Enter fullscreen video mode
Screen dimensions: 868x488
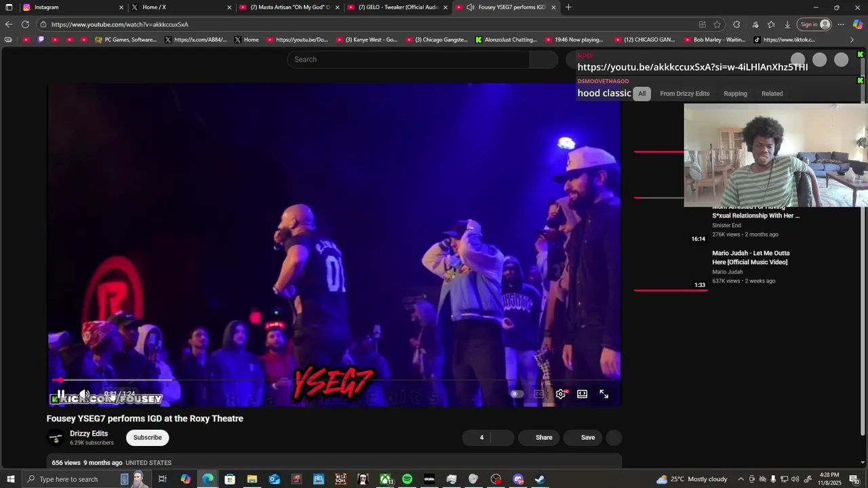604,394
